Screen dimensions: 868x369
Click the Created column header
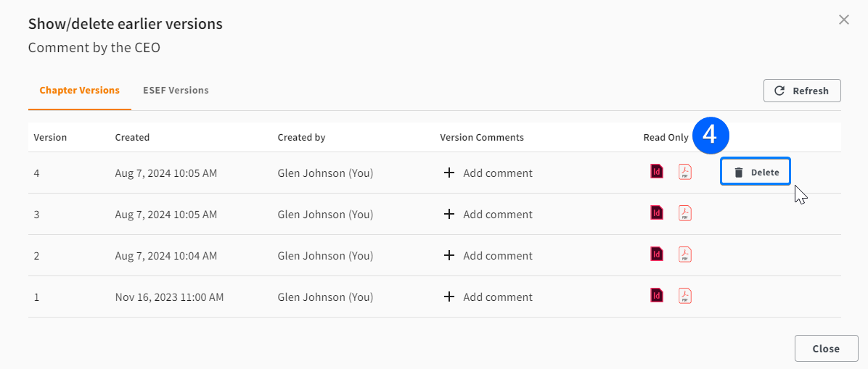(x=132, y=137)
